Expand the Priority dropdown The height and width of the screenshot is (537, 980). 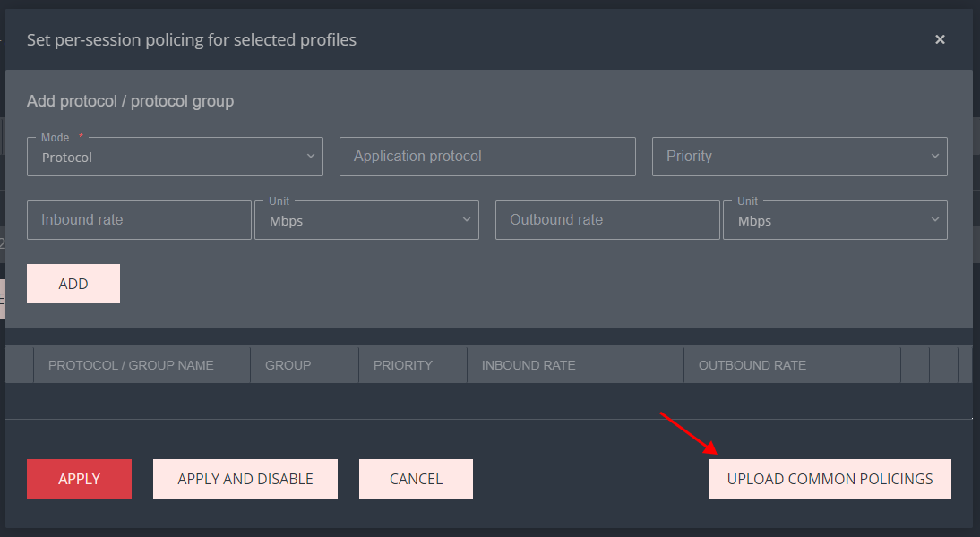[799, 157]
